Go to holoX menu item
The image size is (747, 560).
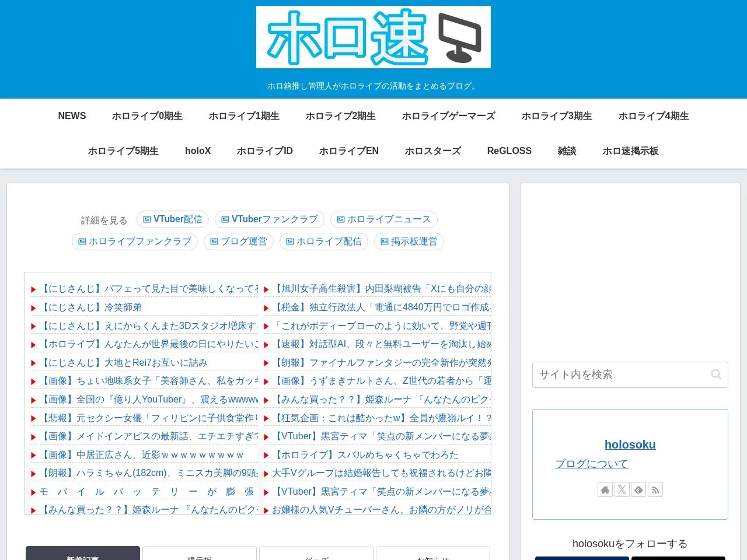tap(198, 151)
